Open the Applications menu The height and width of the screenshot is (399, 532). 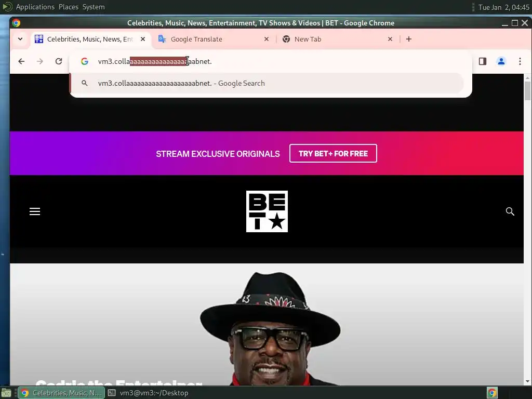(x=35, y=7)
